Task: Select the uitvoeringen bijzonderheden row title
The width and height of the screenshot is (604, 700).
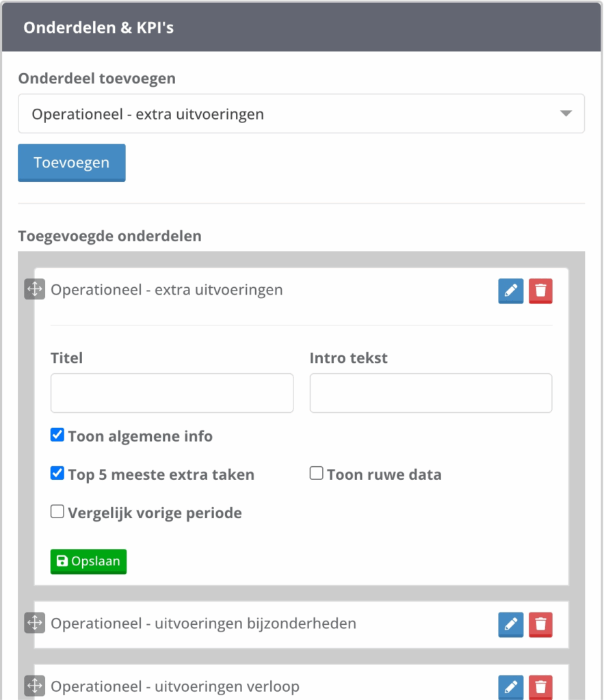Action: point(203,623)
